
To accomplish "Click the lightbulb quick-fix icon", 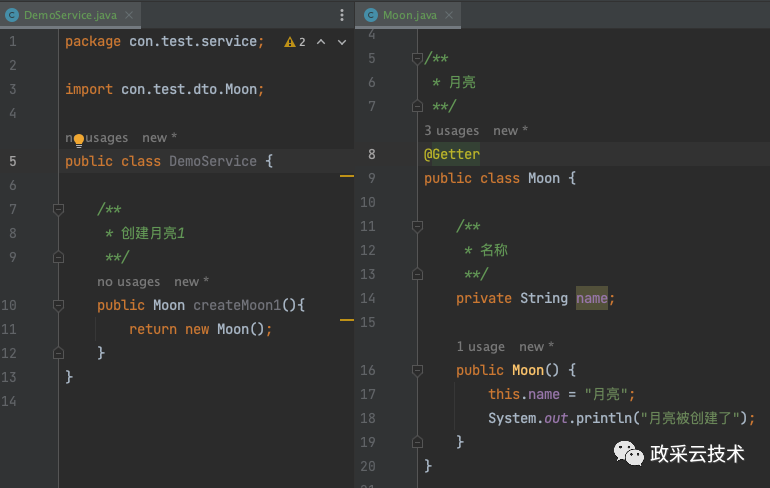I will 79,140.
